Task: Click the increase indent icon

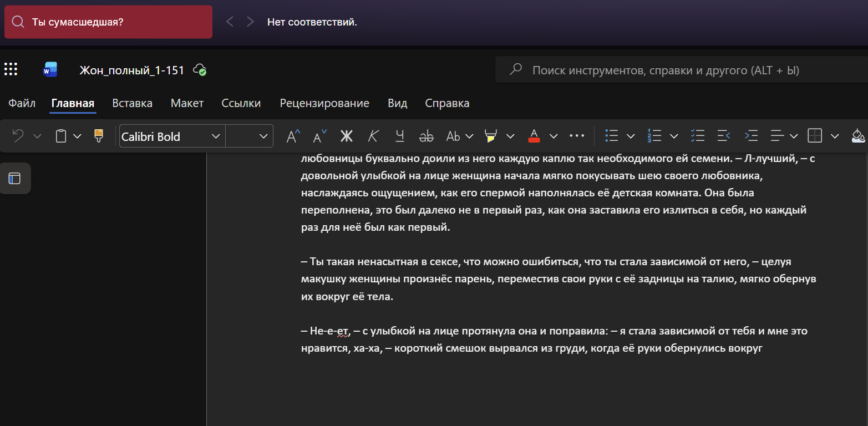Action: (751, 136)
